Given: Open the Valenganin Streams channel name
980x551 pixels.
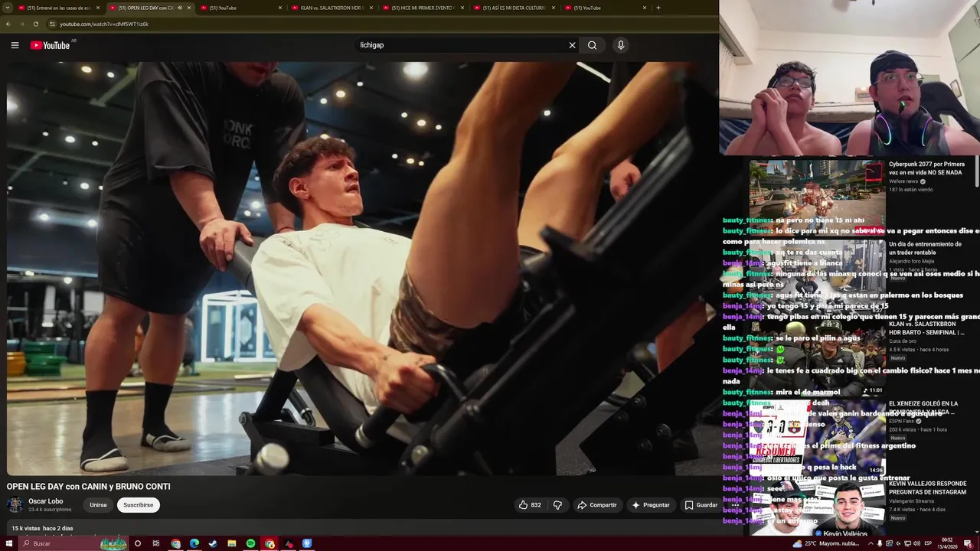Looking at the screenshot, I should 911,501.
